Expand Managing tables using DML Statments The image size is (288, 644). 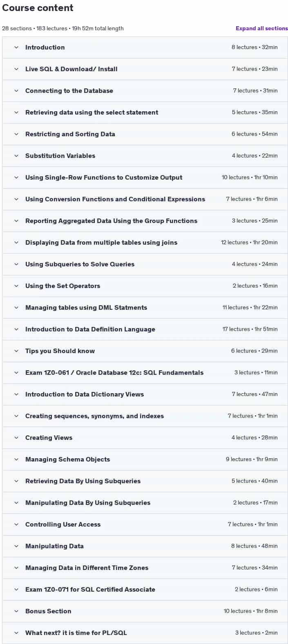pos(145,308)
